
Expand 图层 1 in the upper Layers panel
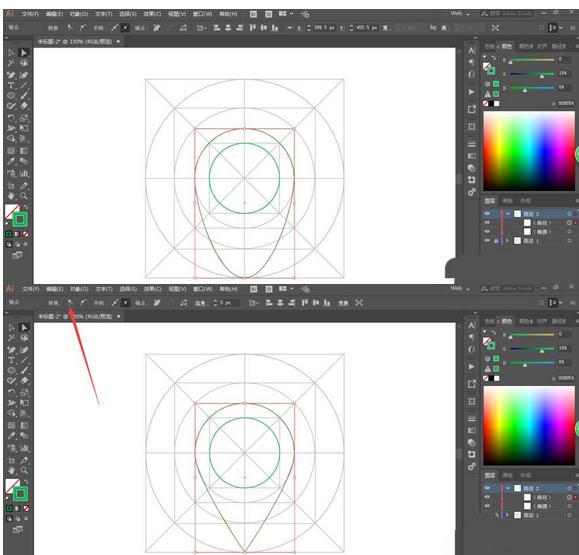point(507,240)
